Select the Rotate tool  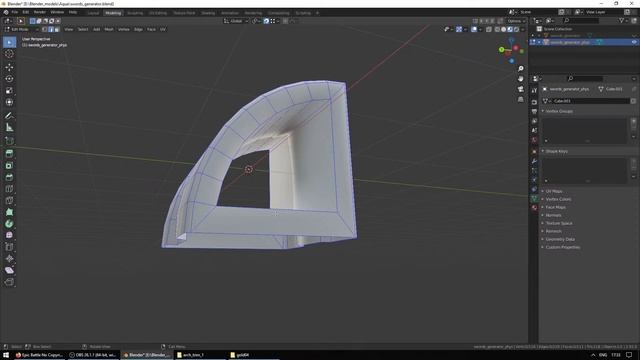pos(9,79)
